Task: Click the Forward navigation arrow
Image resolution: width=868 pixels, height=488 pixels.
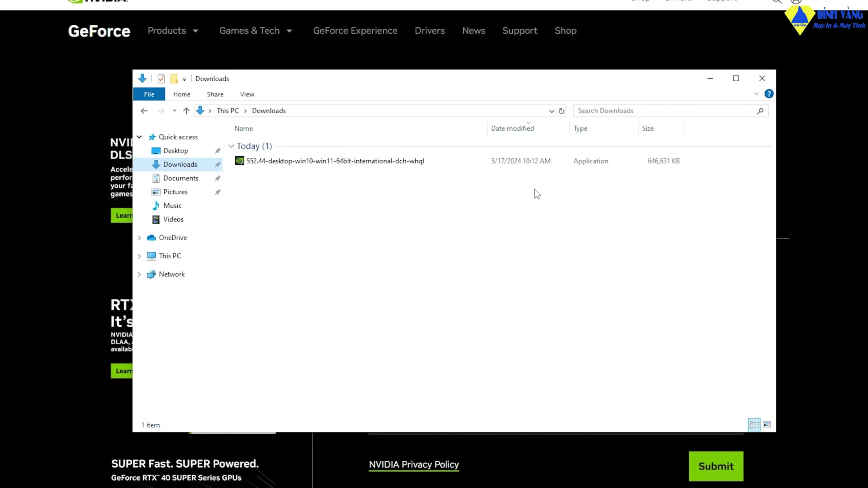Action: (161, 111)
